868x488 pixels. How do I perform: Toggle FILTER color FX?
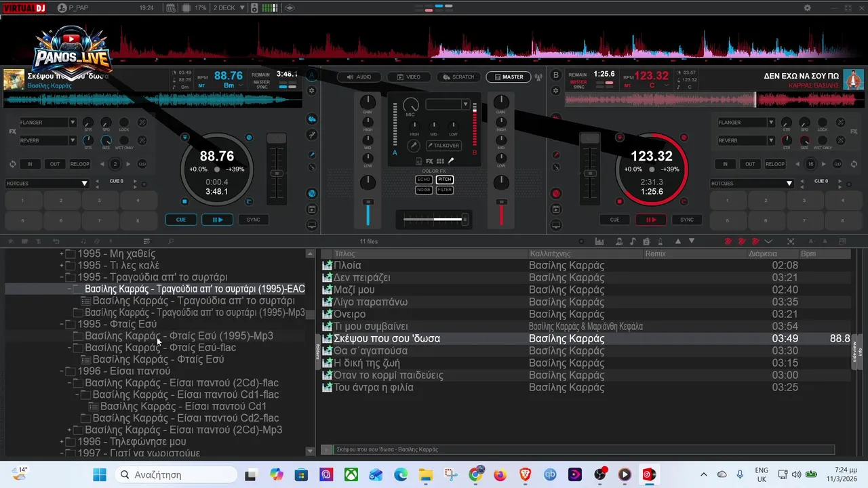point(445,190)
